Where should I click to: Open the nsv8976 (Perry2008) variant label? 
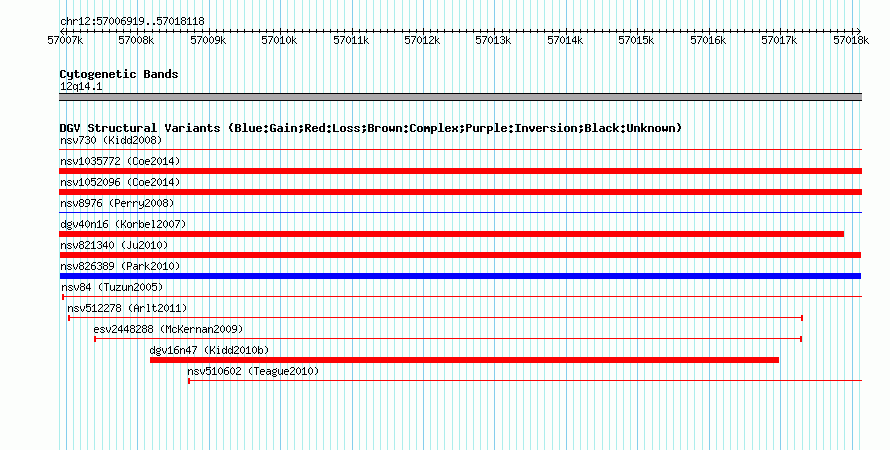tap(117, 203)
